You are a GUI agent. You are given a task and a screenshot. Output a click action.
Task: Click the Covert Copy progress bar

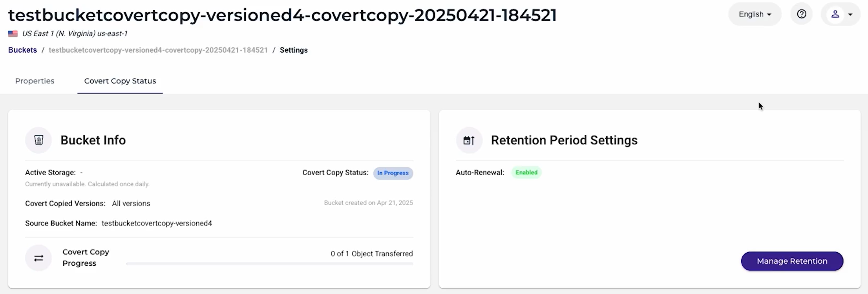tap(269, 264)
